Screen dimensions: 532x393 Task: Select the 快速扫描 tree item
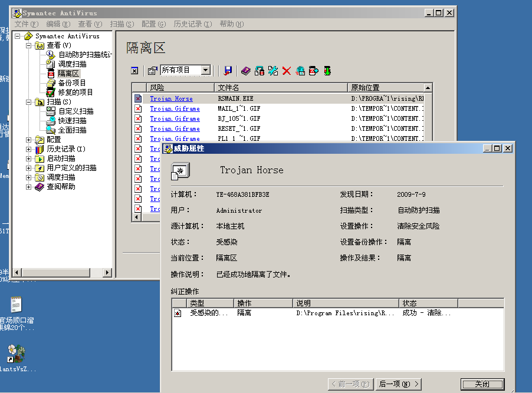pyautogui.click(x=72, y=121)
